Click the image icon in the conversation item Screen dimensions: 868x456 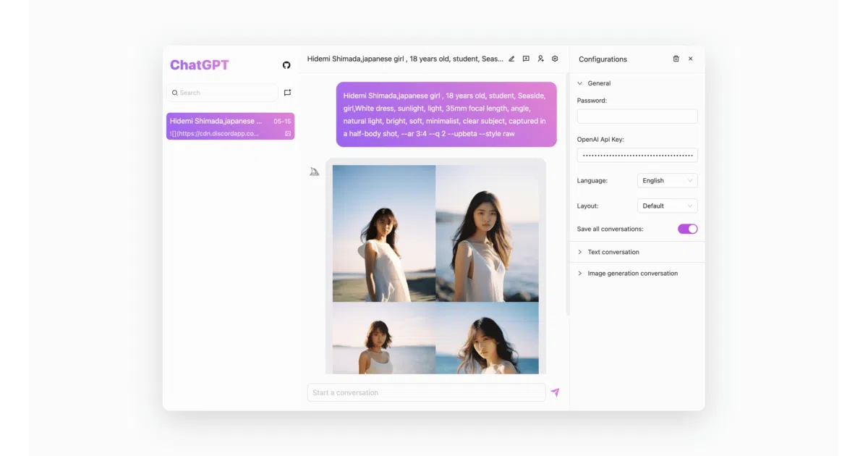(x=288, y=133)
